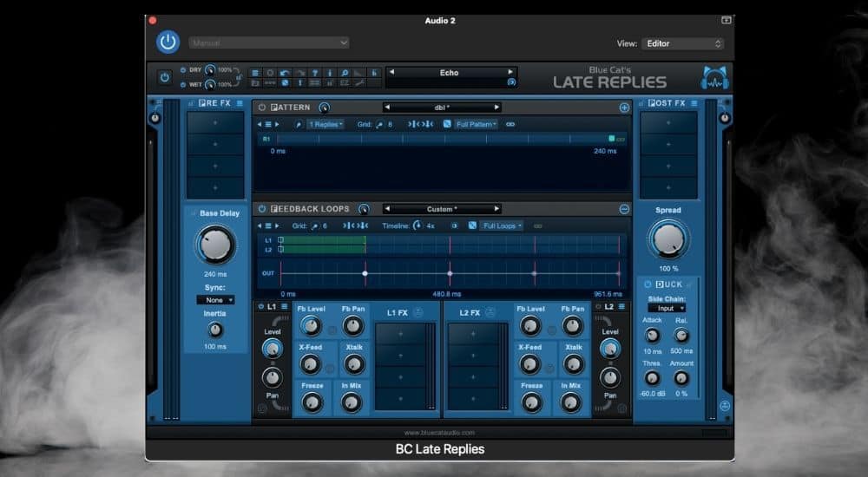Click the round icon beside L2 FX
Image resolution: width=868 pixels, height=477 pixels.
point(490,312)
